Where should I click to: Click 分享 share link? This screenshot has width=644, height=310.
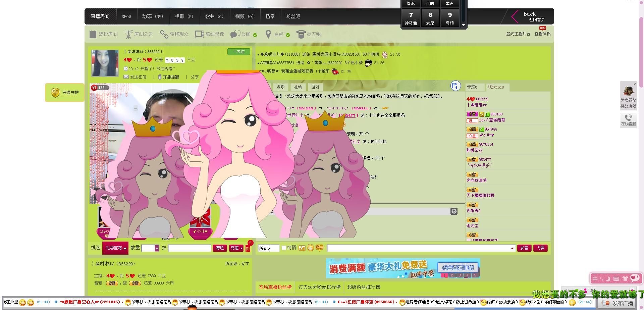195,77
